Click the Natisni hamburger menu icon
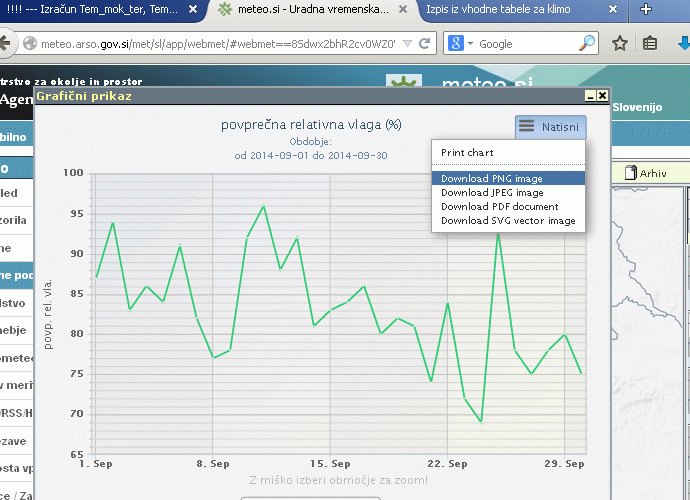 [x=527, y=127]
